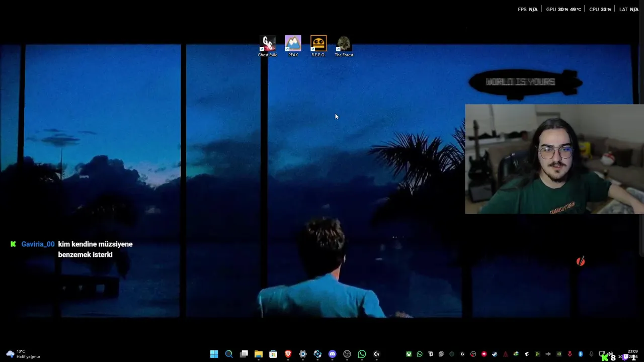Select the PEAK game desktop icon
This screenshot has height=362, width=644.
coord(293,46)
